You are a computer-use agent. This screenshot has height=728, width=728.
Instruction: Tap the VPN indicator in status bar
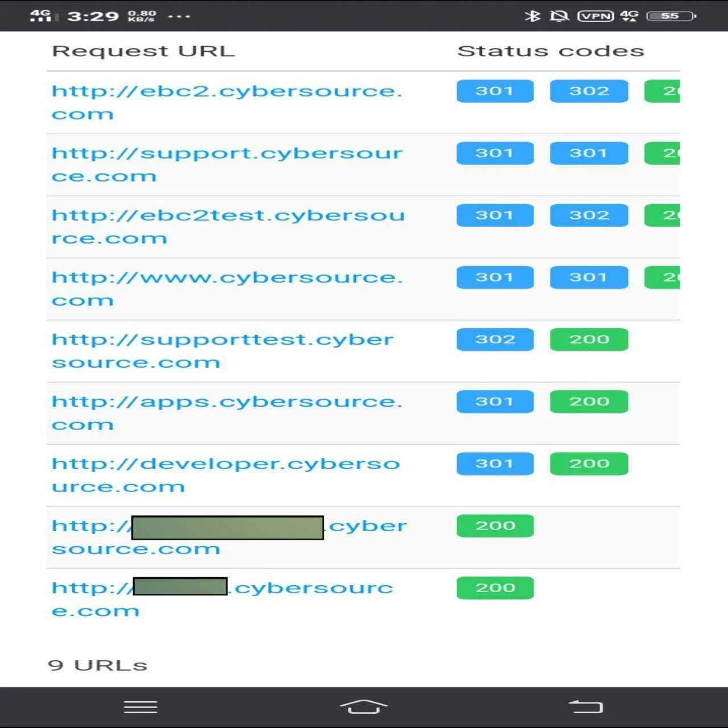click(x=595, y=15)
